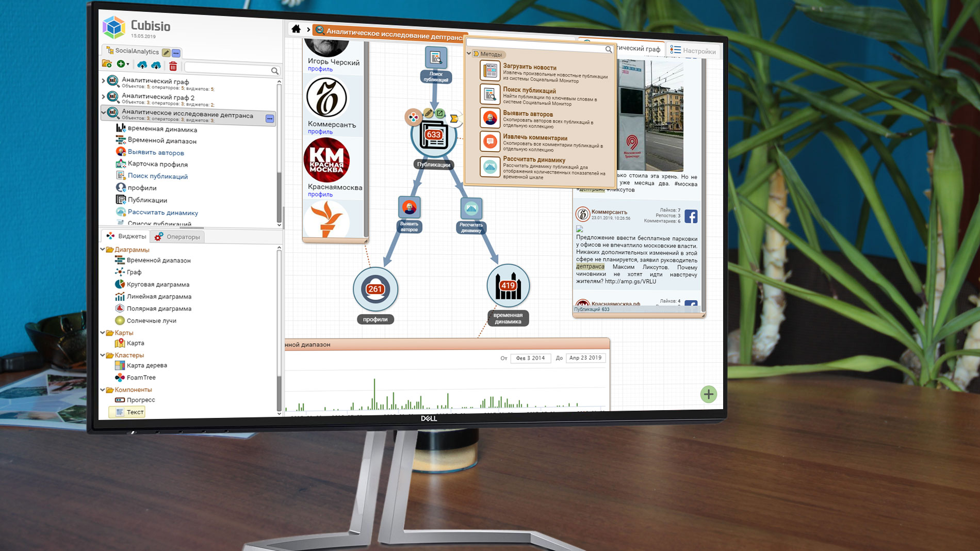
Task: Click the magnifier icon in left panel search
Action: pyautogui.click(x=275, y=71)
